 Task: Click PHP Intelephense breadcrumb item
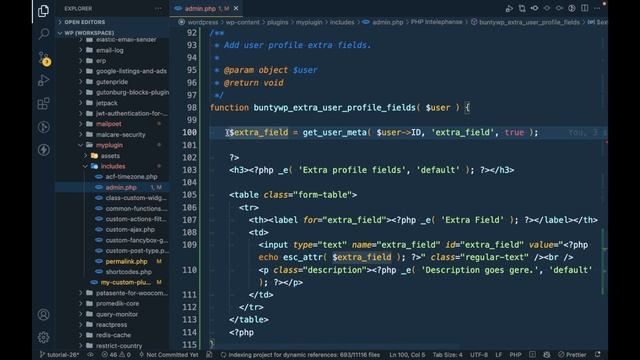coord(436,22)
